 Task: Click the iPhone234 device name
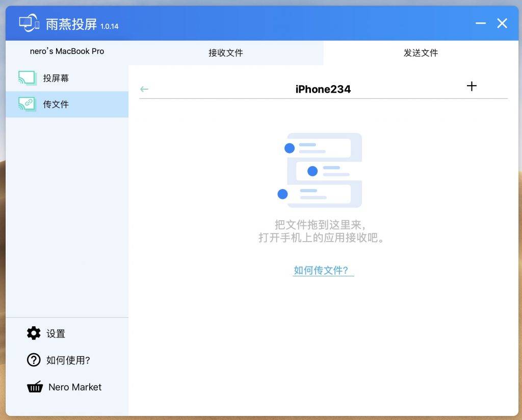(x=323, y=89)
